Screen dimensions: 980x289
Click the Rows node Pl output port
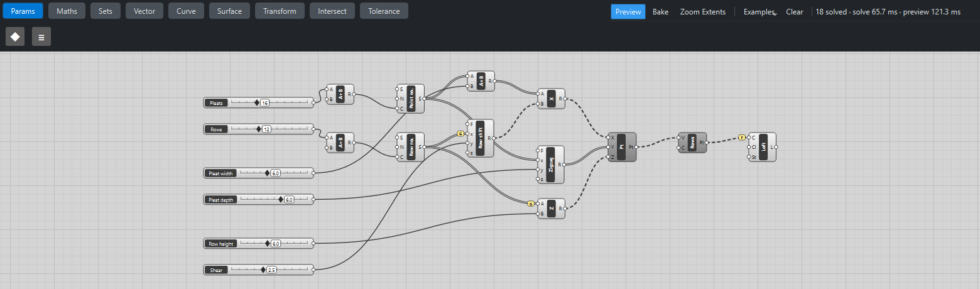[x=707, y=143]
